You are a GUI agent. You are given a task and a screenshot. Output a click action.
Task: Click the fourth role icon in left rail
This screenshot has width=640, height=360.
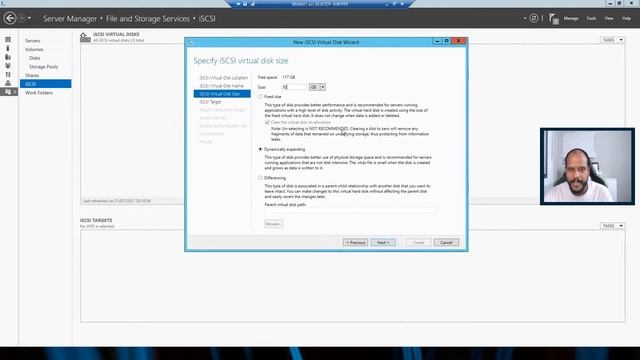8,66
